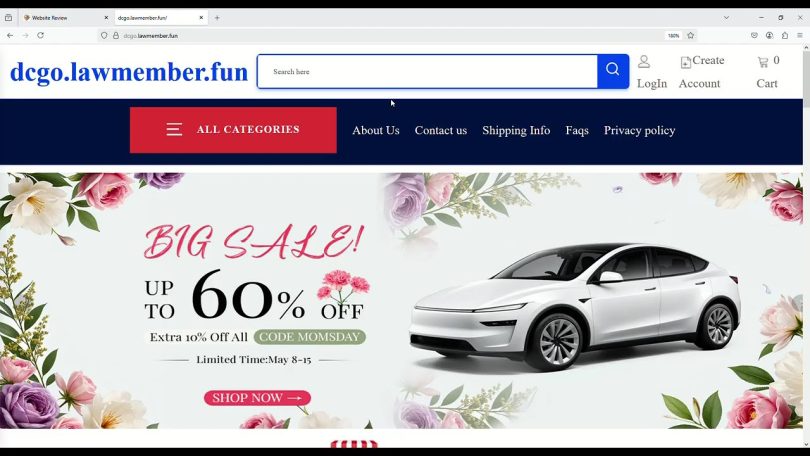Open the LogIn user icon
The image size is (810, 456).
tap(644, 61)
